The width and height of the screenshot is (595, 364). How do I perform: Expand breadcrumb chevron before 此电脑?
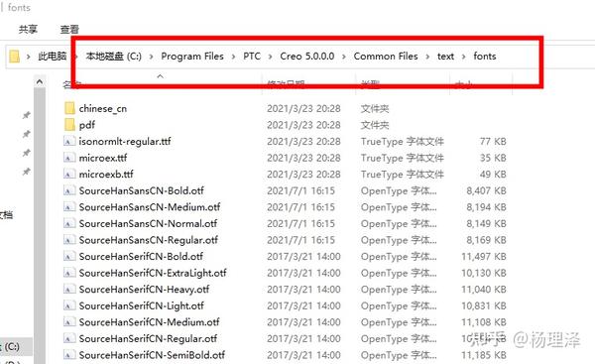(29, 57)
